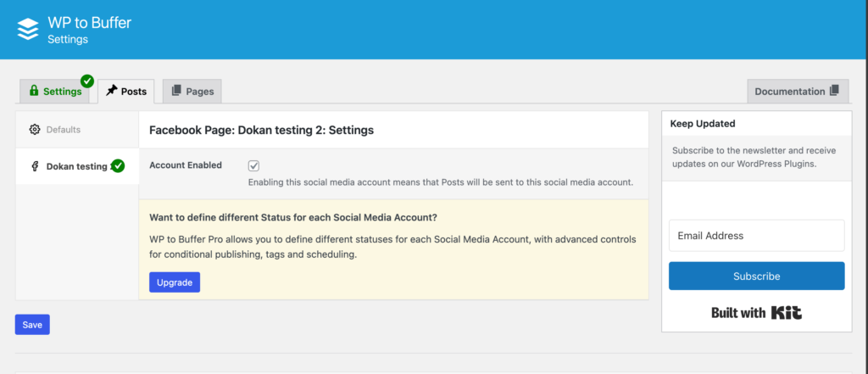Click the Facebook Page: Dokan testing 2: Settings heading
This screenshot has height=374, width=868.
261,131
